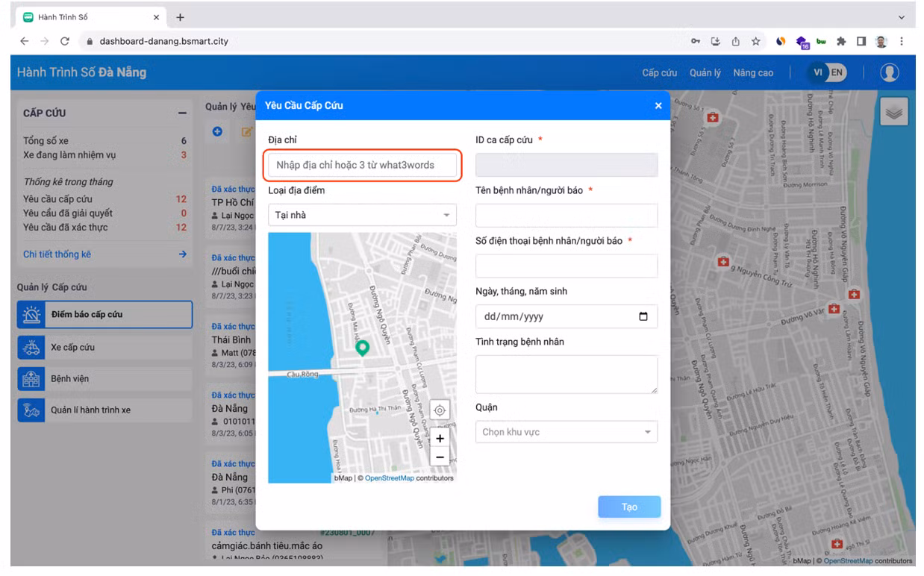Open the extensions puzzle icon

click(x=841, y=41)
